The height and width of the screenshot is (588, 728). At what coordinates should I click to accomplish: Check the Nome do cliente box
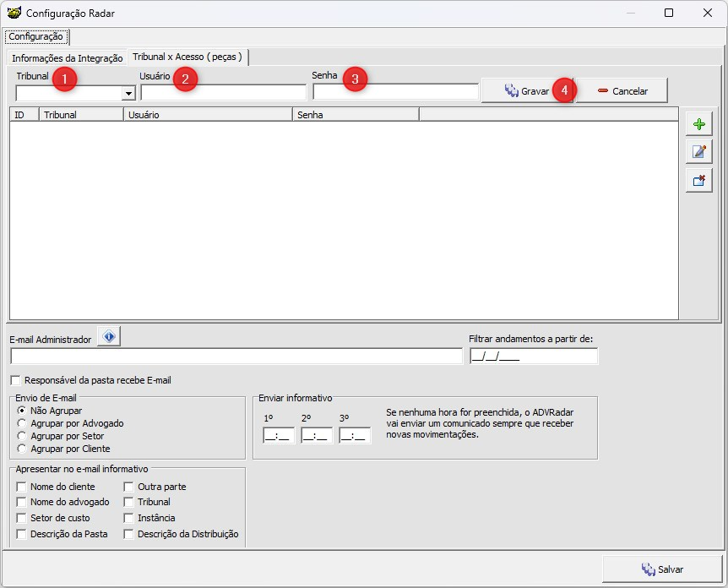click(21, 487)
